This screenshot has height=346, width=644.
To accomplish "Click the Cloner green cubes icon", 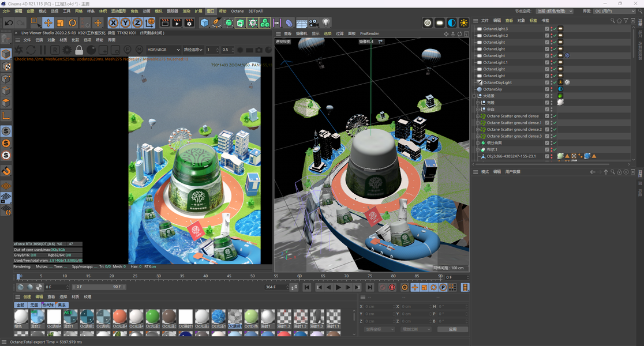I will 265,23.
